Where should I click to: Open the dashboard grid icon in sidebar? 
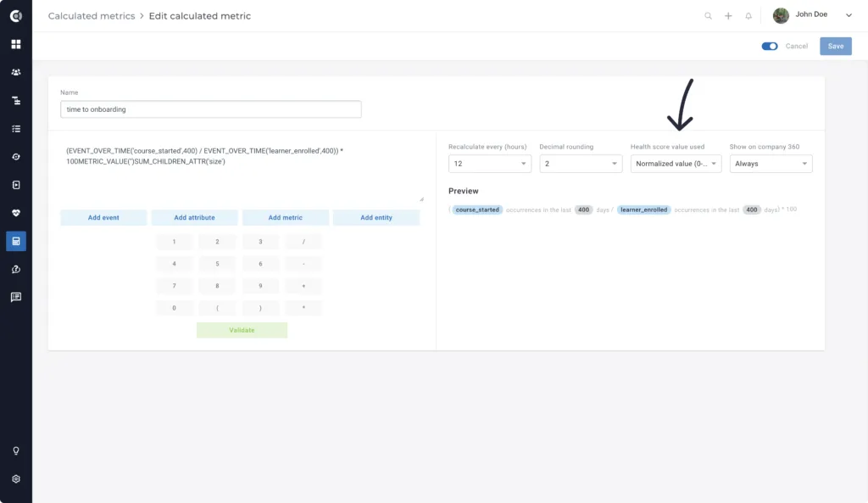[x=16, y=44]
